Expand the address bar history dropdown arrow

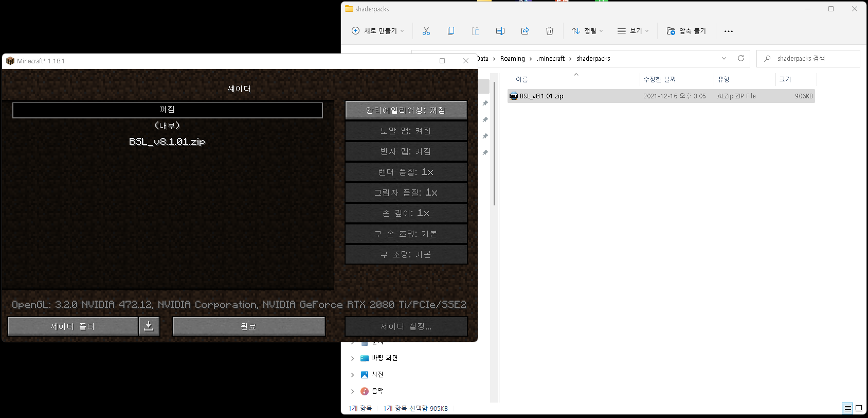click(x=724, y=58)
